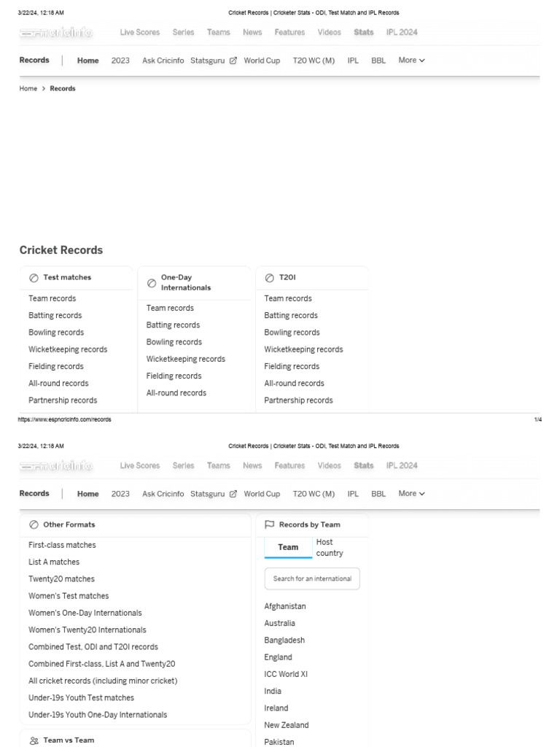
Task: Open Under-19s Youth Test matches records
Action: (81, 698)
